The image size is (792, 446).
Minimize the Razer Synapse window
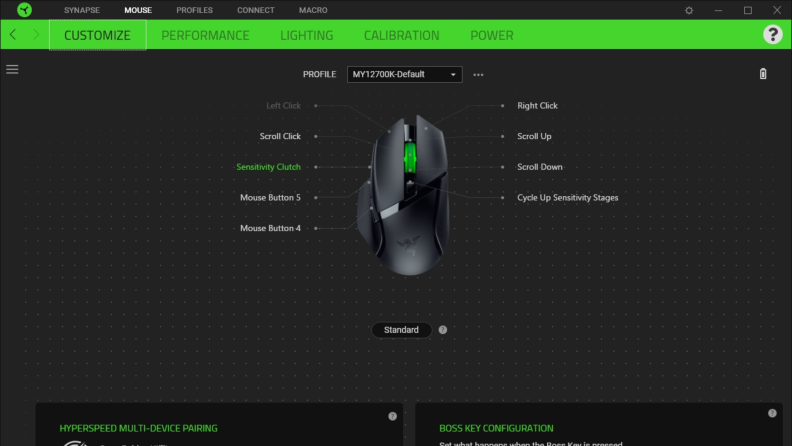(718, 10)
